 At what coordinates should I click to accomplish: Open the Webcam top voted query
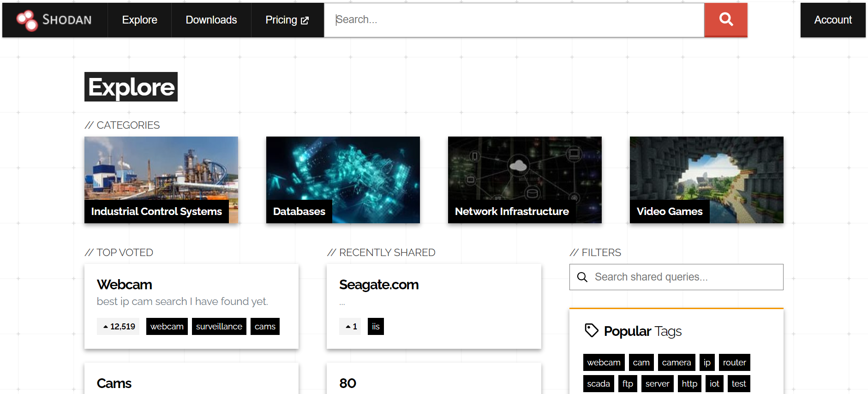pos(125,285)
